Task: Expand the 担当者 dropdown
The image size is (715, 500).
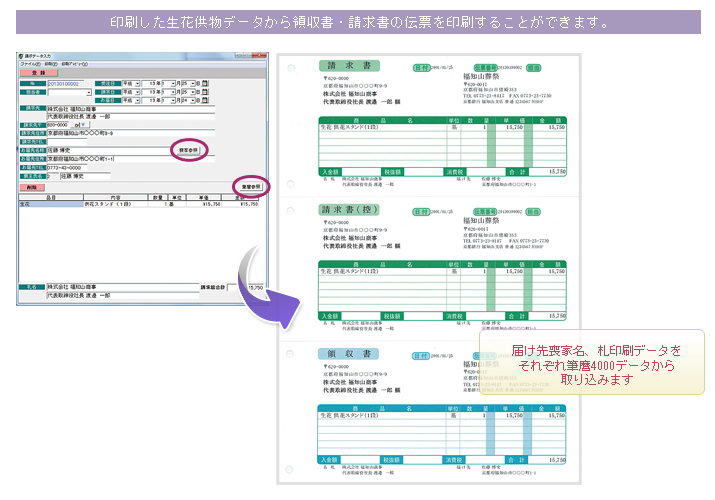Action: [x=89, y=92]
